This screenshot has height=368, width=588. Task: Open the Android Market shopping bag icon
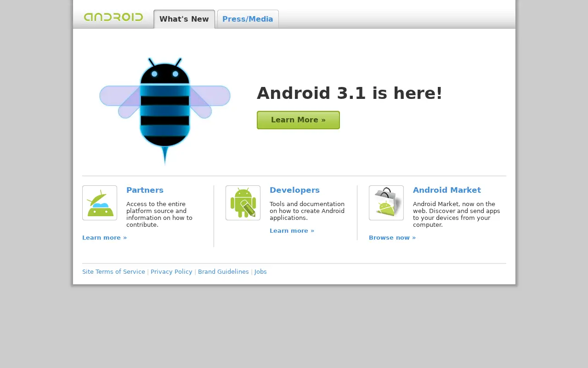pyautogui.click(x=386, y=203)
